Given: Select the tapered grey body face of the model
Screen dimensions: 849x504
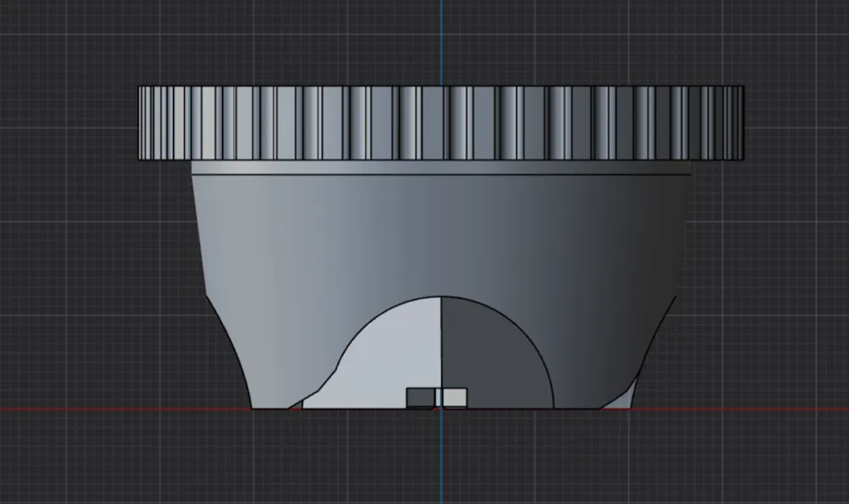Looking at the screenshot, I should click(441, 236).
